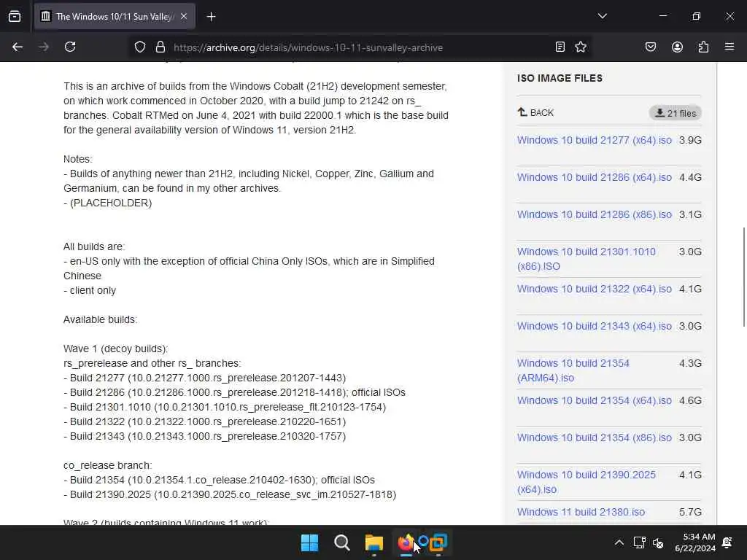Open Windows 10 build 21301.1010 (x86).ISO

pos(587,259)
